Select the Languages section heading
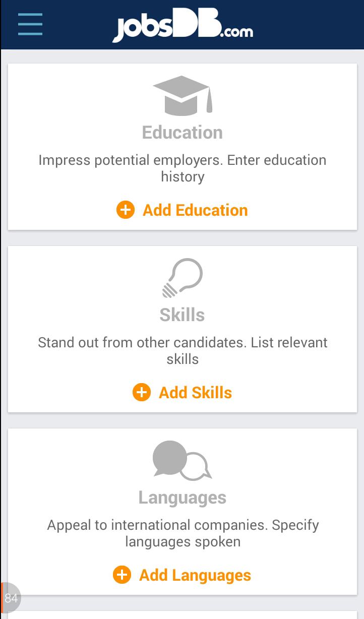 (x=183, y=498)
